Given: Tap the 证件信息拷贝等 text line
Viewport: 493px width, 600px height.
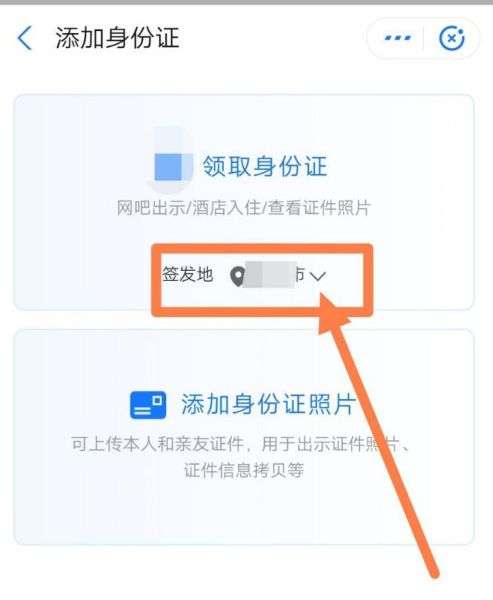Looking at the screenshot, I should point(244,470).
